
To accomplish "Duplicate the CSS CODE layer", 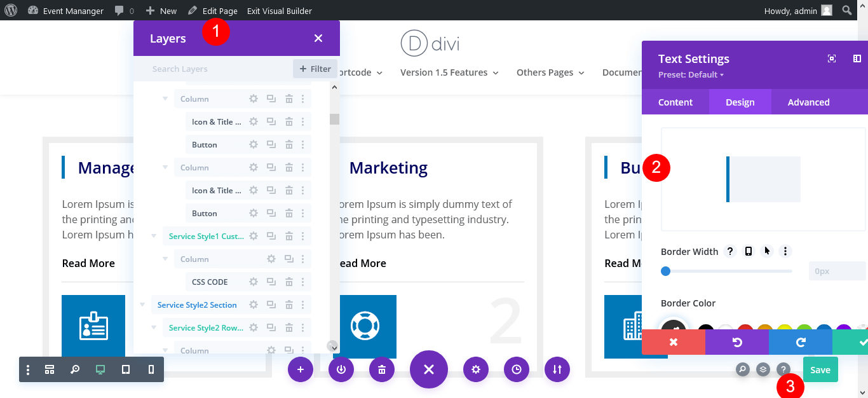I will [x=271, y=282].
